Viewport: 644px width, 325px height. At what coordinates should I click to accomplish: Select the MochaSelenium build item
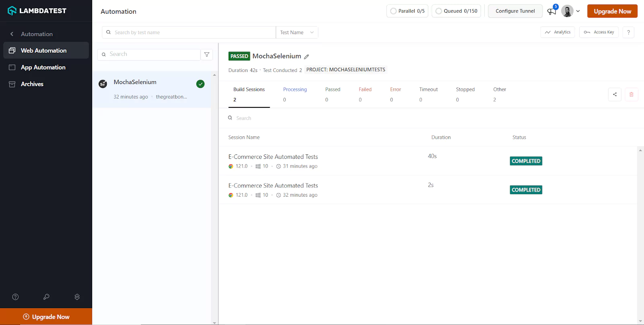pos(152,89)
